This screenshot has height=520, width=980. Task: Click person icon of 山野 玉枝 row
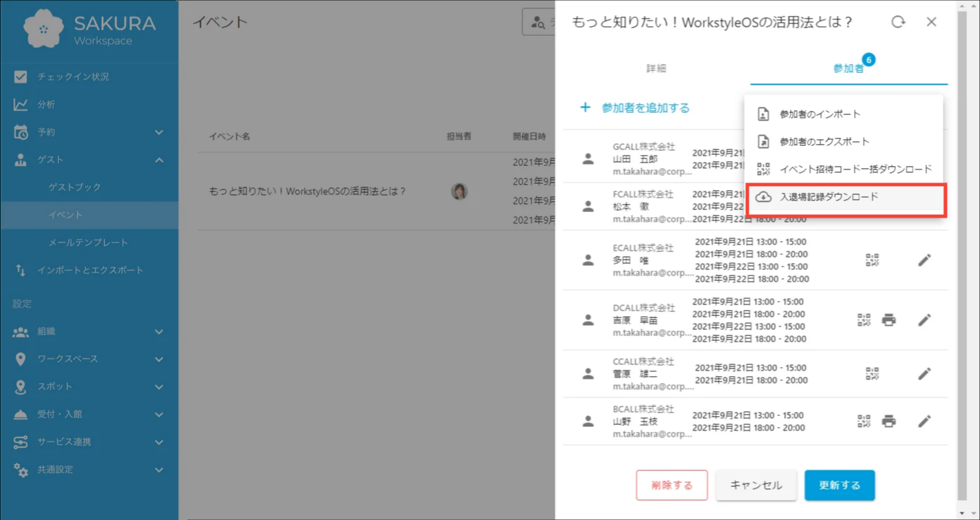point(588,421)
